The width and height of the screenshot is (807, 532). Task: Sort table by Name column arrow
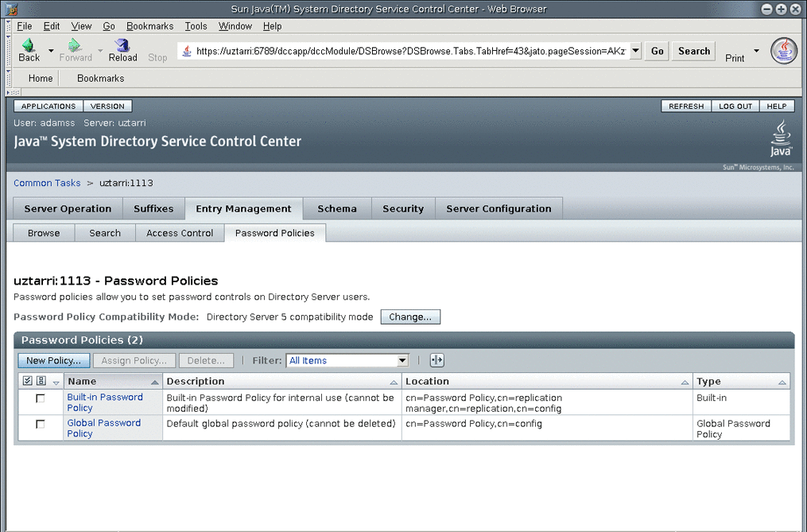tap(154, 382)
